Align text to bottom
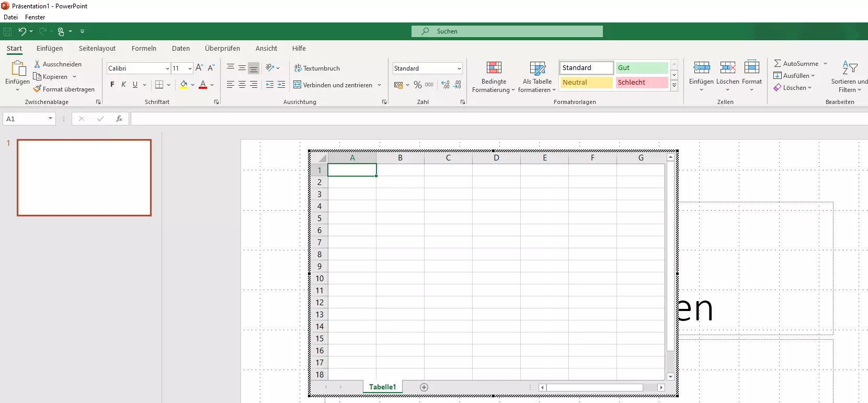 [254, 68]
